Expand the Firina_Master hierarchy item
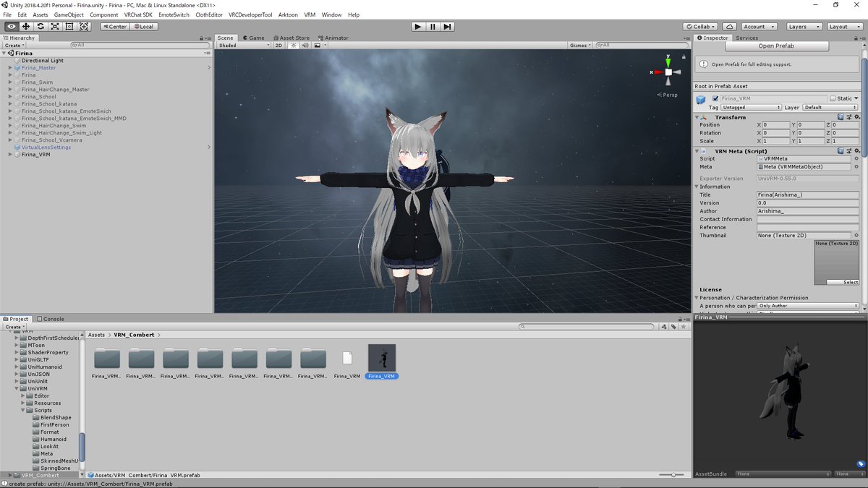This screenshot has height=488, width=868. click(10, 68)
